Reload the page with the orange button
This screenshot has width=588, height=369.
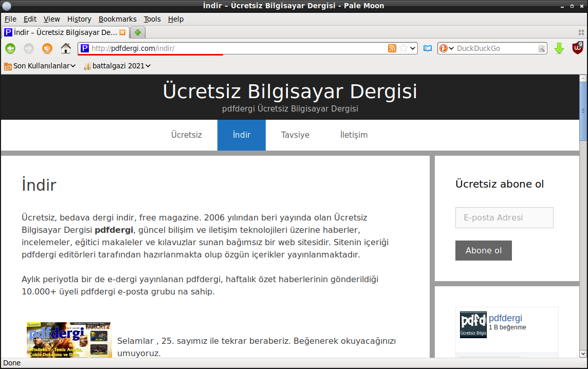click(47, 48)
